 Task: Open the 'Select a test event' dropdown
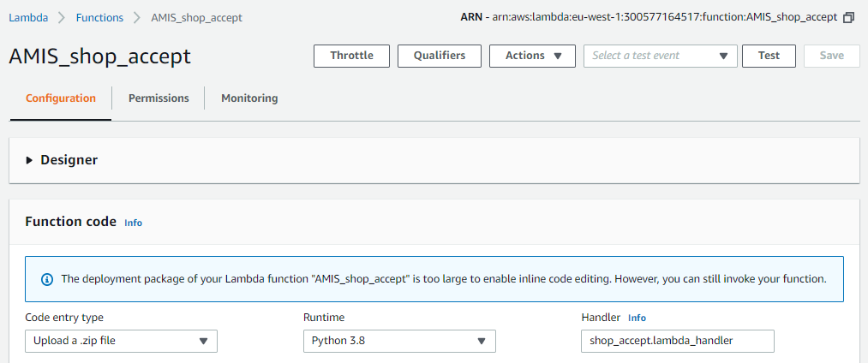[x=660, y=56]
